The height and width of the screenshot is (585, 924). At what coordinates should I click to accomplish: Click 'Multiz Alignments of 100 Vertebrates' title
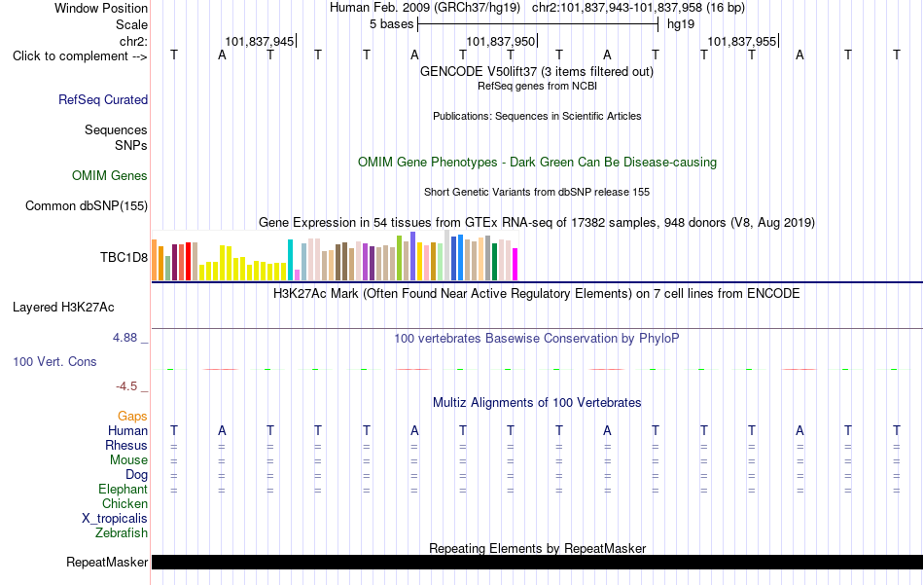537,403
